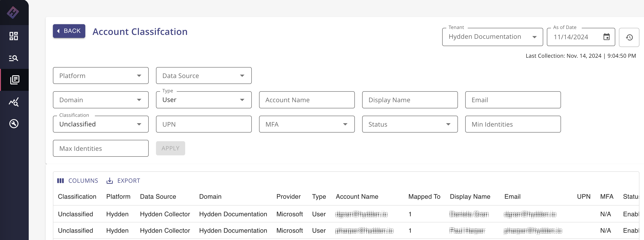Open the Dashboard from the sidebar
This screenshot has height=240, width=644.
click(14, 36)
